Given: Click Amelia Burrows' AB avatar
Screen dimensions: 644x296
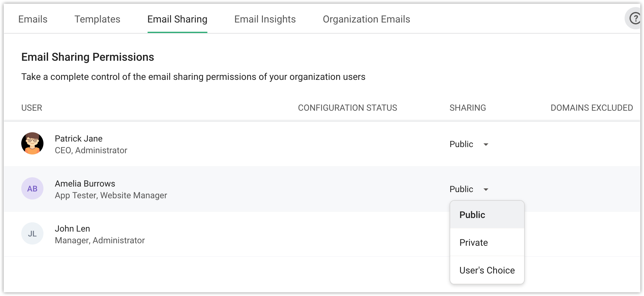Looking at the screenshot, I should 32,188.
